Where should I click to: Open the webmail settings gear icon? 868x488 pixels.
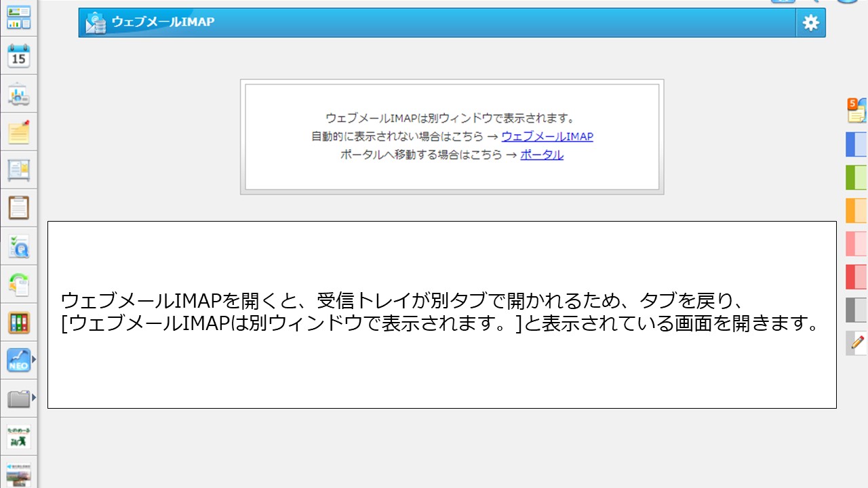pos(810,22)
